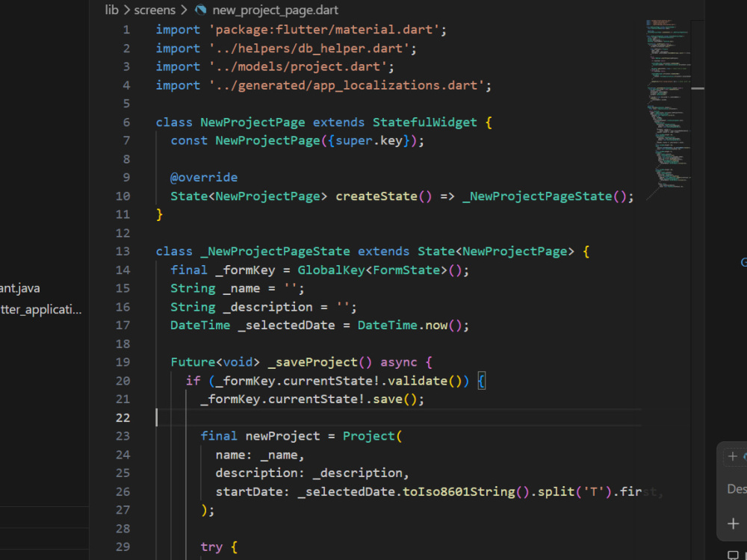
Task: Click the @override annotation
Action: tap(204, 178)
